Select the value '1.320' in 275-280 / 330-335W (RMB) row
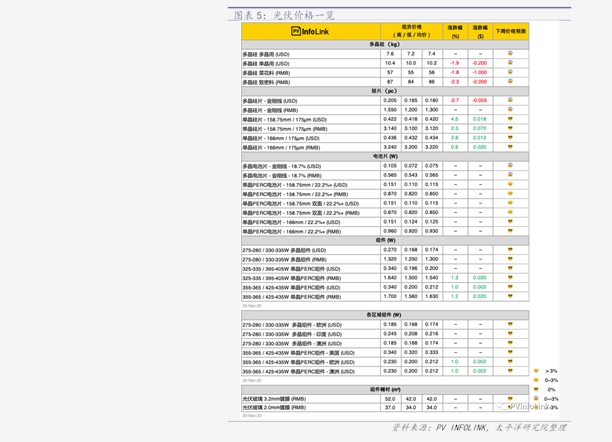 (390, 259)
